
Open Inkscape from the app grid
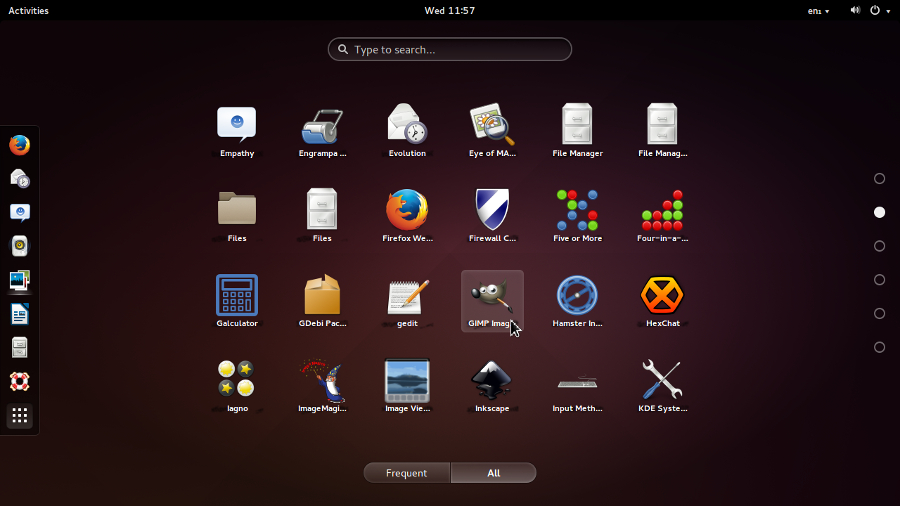492,386
